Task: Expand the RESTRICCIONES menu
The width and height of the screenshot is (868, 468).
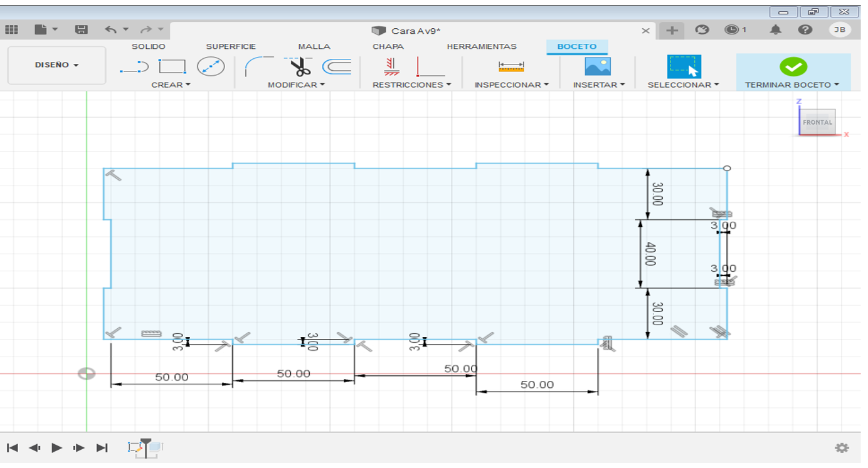Action: pos(411,85)
